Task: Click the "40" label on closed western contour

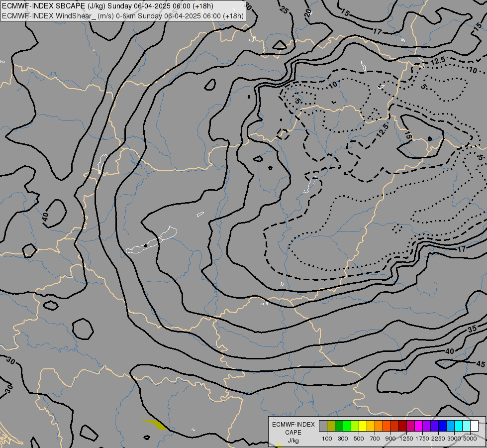Action: tap(45, 217)
